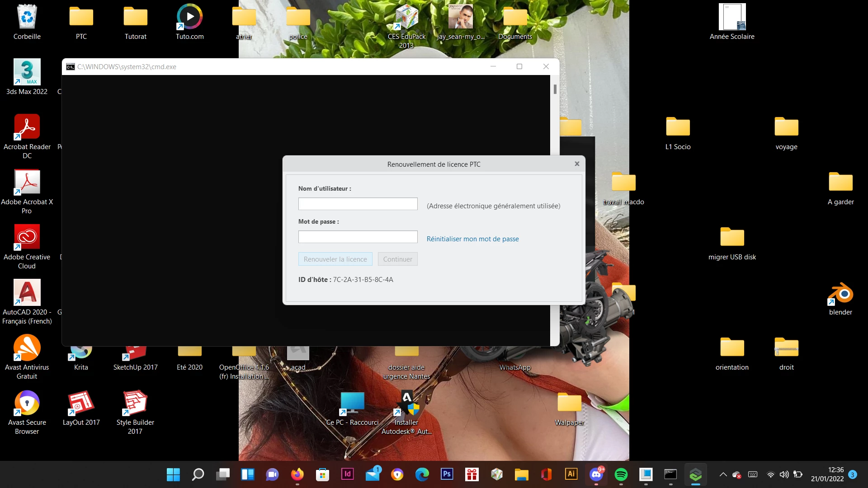
Task: Open Photoshop from the taskbar
Action: [447, 474]
